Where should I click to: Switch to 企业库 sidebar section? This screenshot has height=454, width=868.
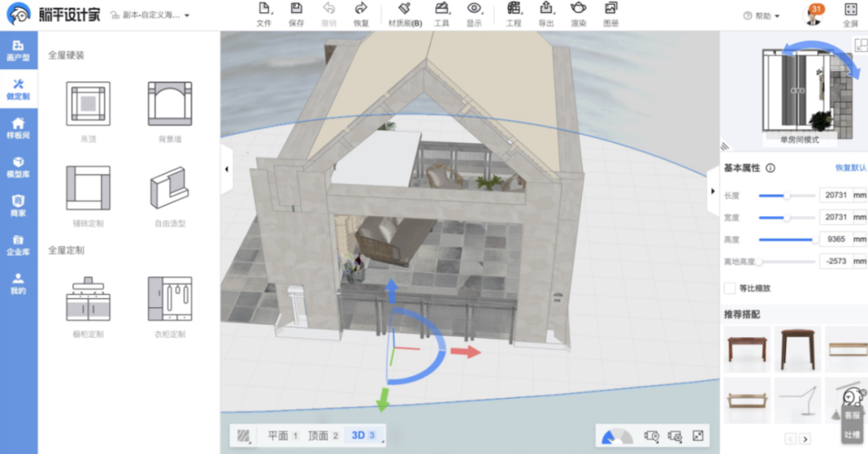[18, 244]
